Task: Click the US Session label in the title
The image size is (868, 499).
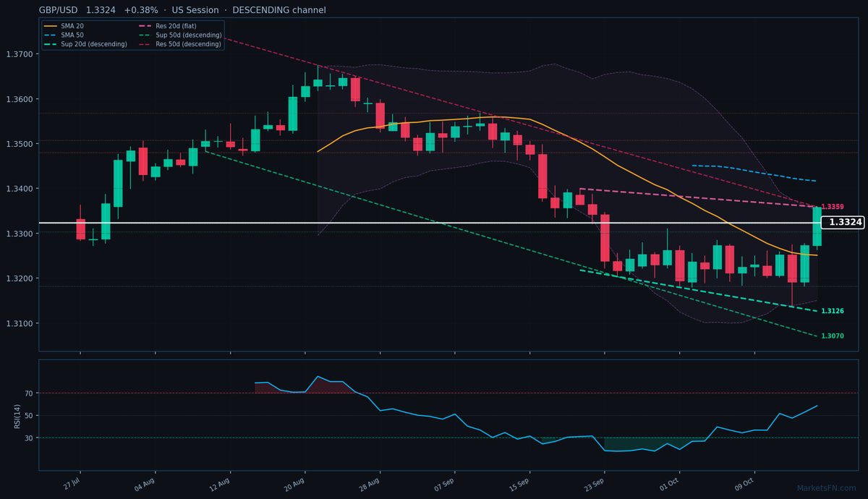Action: (x=195, y=10)
